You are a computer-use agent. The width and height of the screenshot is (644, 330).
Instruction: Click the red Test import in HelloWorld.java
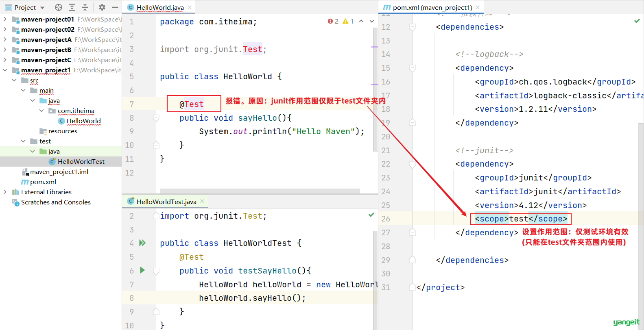pyautogui.click(x=253, y=49)
